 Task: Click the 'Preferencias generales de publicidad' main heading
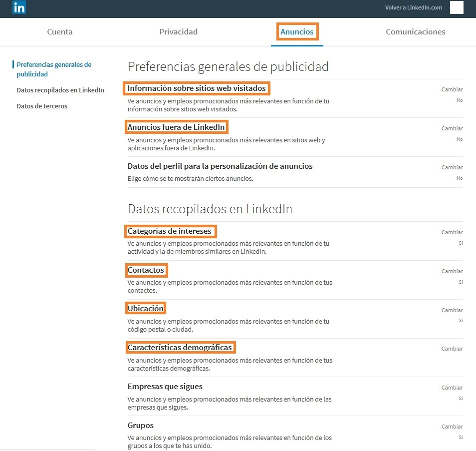point(228,67)
